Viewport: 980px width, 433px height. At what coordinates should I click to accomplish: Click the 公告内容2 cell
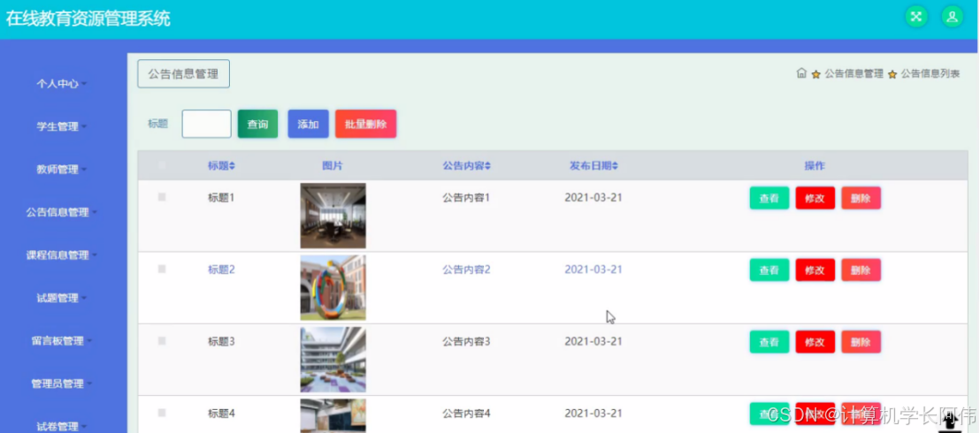(x=466, y=270)
